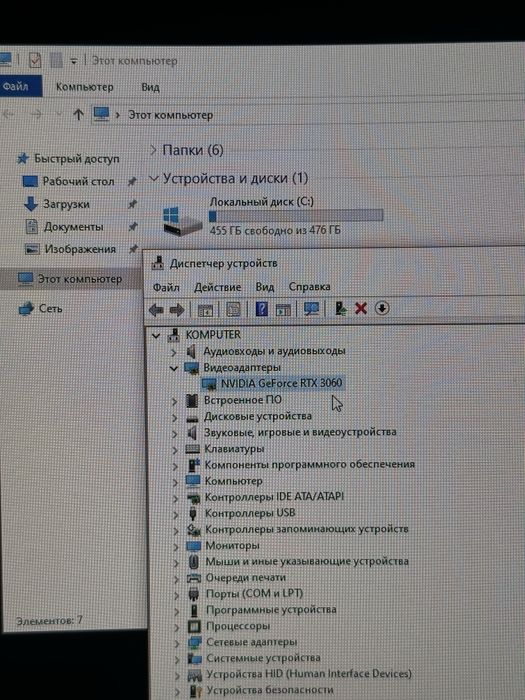Viewport: 525px width, 700px height.
Task: Open the Файл menu in Device Manager
Action: 166,287
